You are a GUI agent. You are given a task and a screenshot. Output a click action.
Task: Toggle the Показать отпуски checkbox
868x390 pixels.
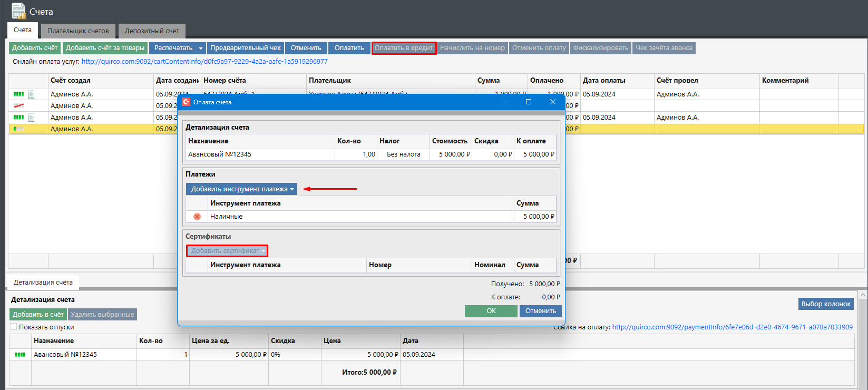coord(14,327)
